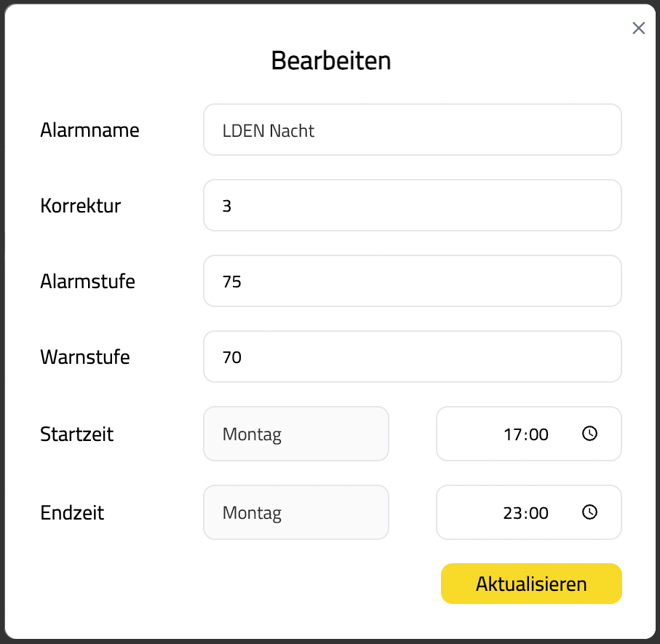
Task: Open the Startzeit clock time picker
Action: [x=589, y=434]
